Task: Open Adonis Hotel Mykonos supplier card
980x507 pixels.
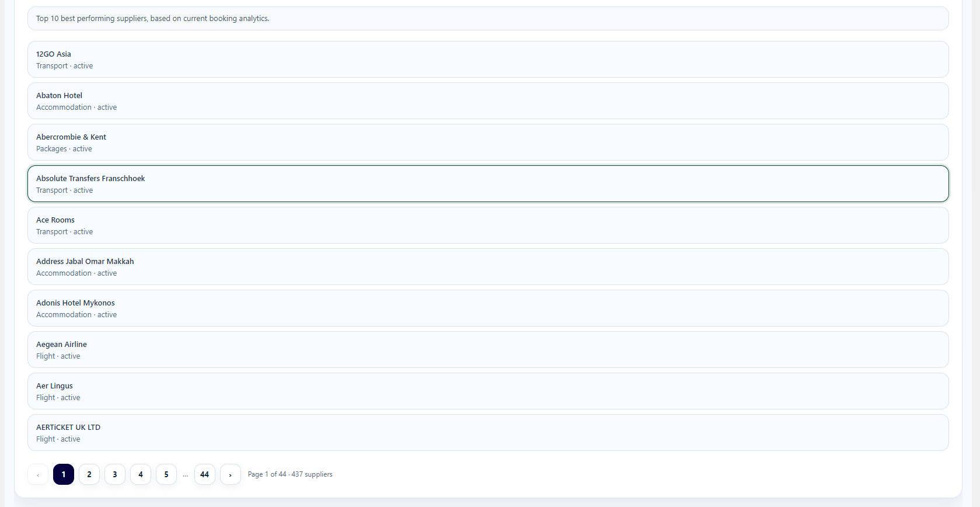Action: 488,308
